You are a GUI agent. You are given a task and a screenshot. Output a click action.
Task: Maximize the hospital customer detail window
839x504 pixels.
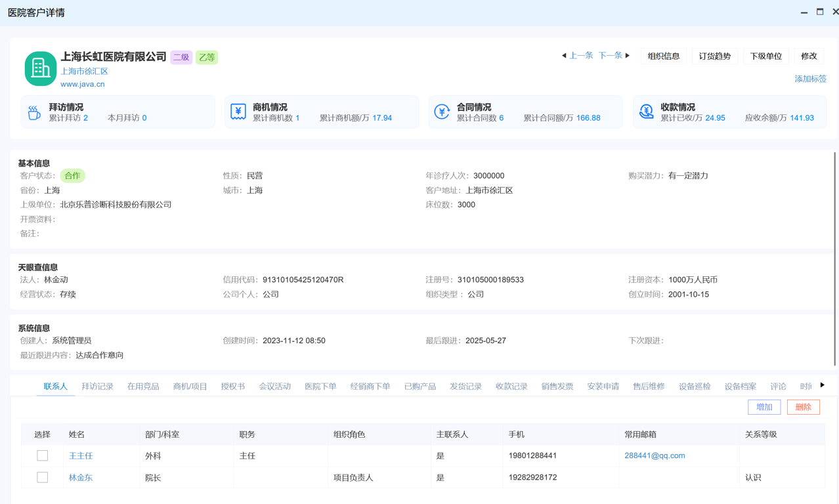[820, 12]
